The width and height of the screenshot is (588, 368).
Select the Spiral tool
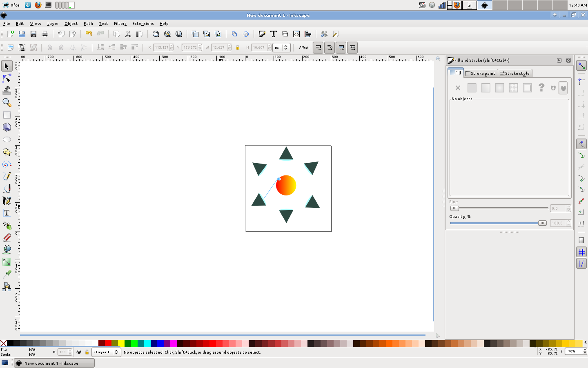7,164
